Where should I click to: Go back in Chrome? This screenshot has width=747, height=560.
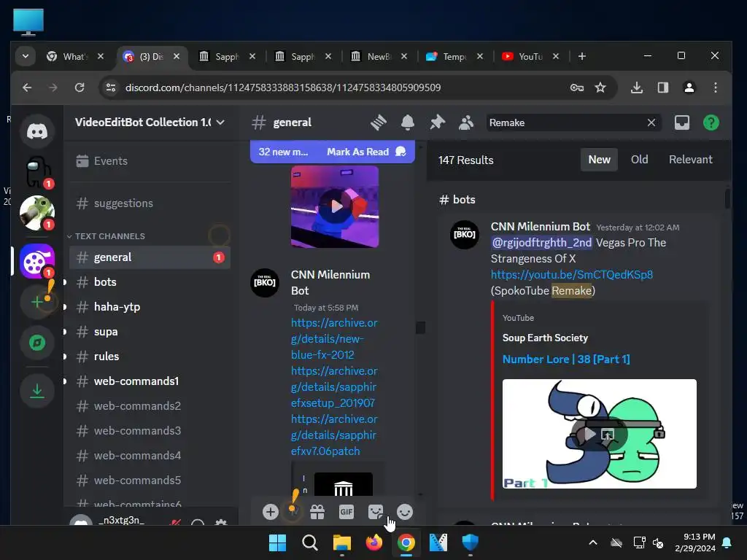pos(27,87)
